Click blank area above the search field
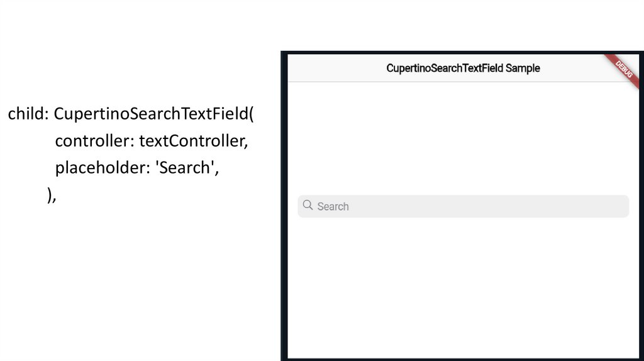Image resolution: width=644 pixels, height=361 pixels. [x=463, y=138]
